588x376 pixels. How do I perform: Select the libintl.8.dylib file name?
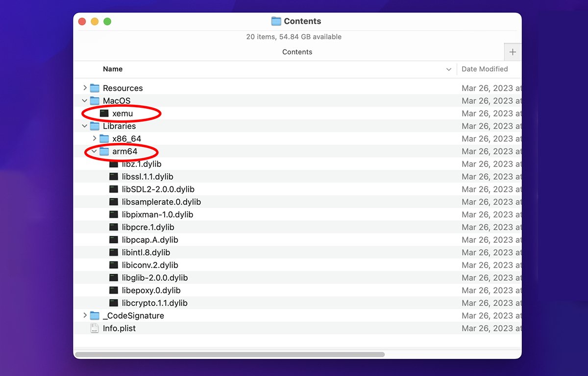pyautogui.click(x=146, y=253)
